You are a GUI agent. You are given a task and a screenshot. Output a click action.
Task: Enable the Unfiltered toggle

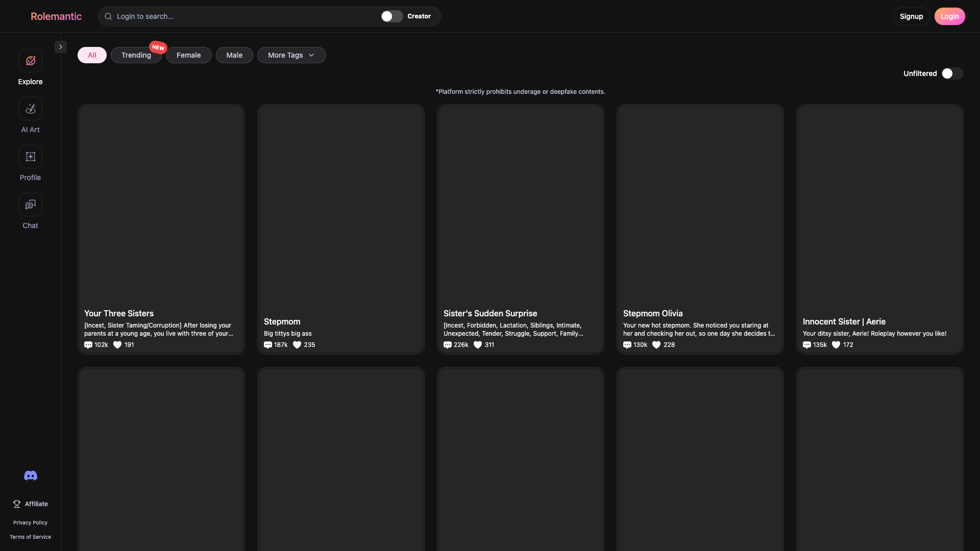pyautogui.click(x=952, y=73)
